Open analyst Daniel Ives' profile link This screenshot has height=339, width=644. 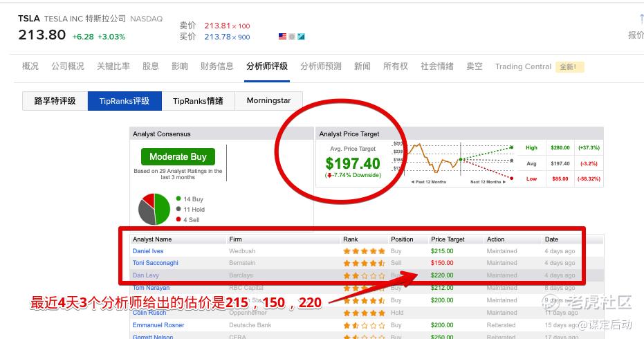pos(148,251)
